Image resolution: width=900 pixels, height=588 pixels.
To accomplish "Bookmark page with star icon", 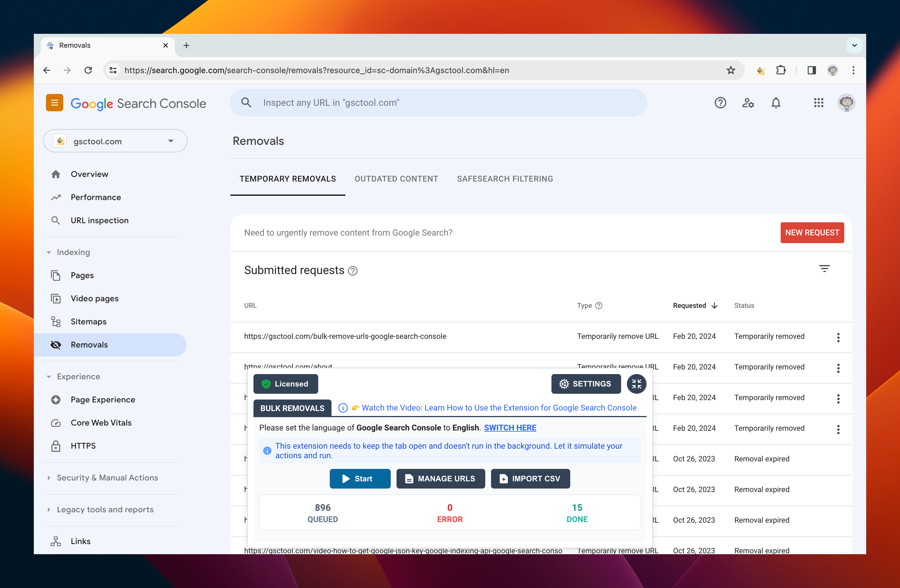I will point(731,70).
